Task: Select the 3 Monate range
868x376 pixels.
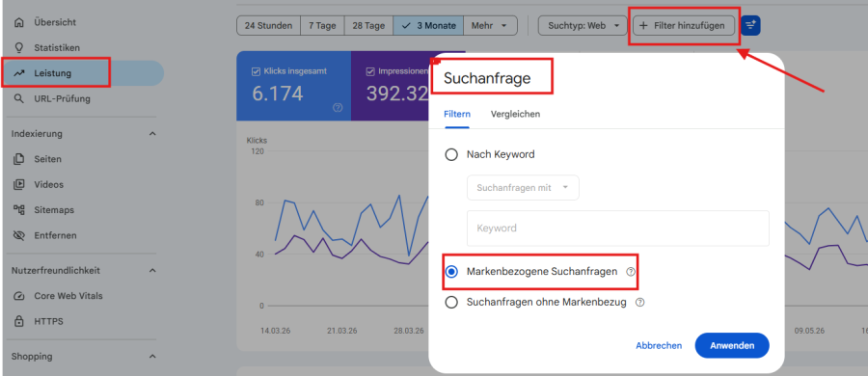Action: tap(428, 25)
